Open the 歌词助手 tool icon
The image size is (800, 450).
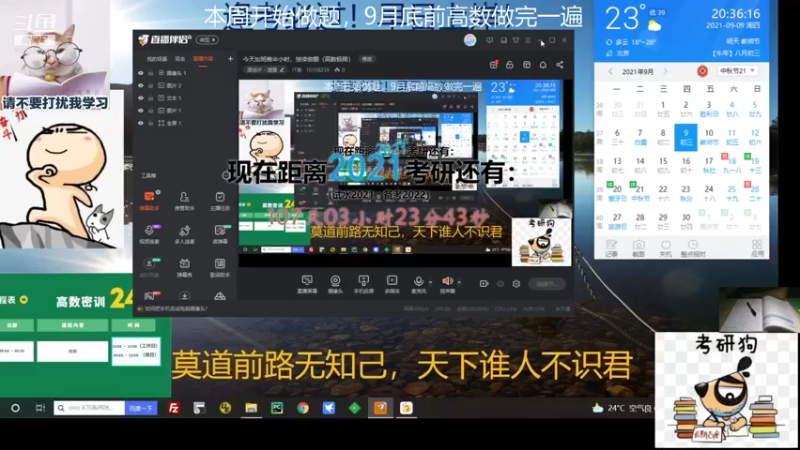point(220,267)
